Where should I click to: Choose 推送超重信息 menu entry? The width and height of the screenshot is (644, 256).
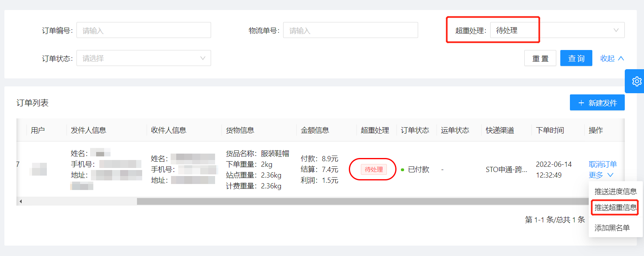615,208
